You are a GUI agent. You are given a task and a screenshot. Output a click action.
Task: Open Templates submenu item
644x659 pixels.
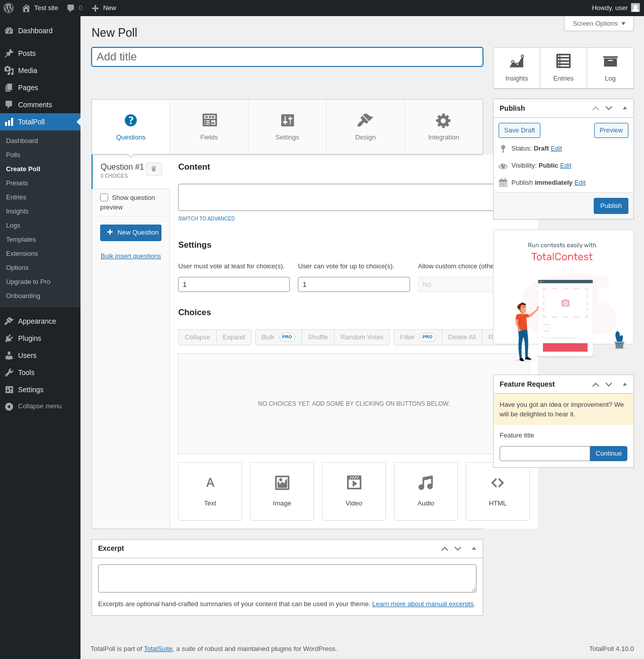(x=21, y=240)
